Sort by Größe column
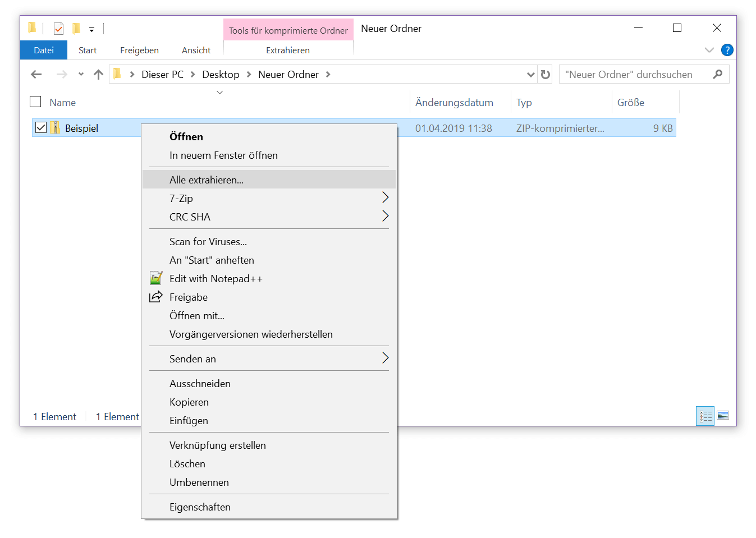Image resolution: width=756 pixels, height=538 pixels. (x=631, y=103)
